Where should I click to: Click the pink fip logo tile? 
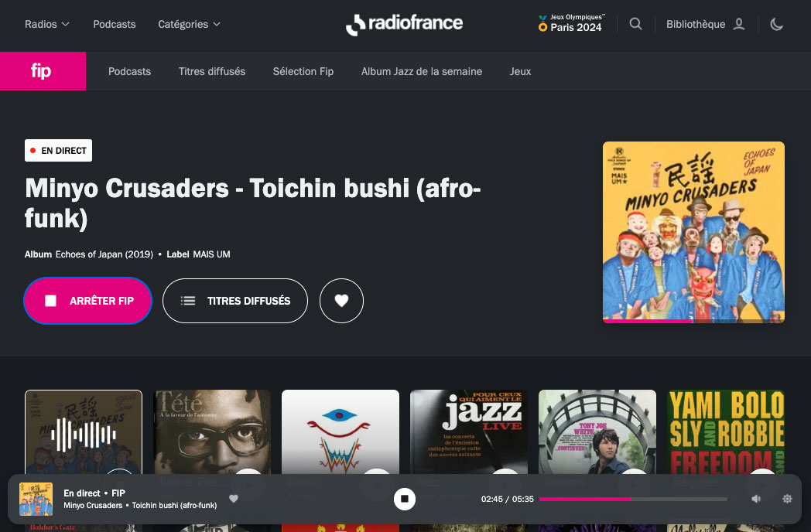[x=43, y=71]
